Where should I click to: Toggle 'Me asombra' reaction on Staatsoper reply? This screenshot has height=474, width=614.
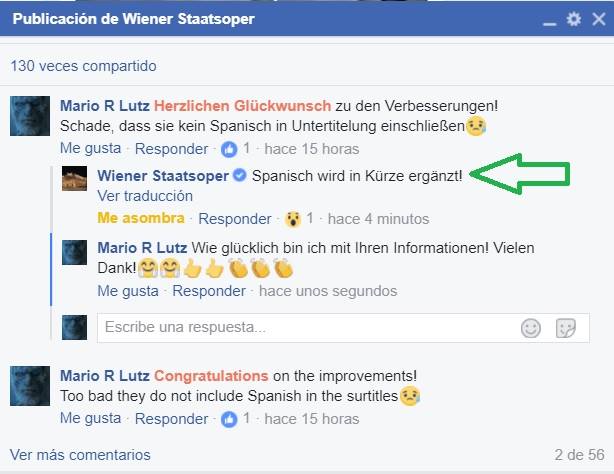pyautogui.click(x=141, y=218)
